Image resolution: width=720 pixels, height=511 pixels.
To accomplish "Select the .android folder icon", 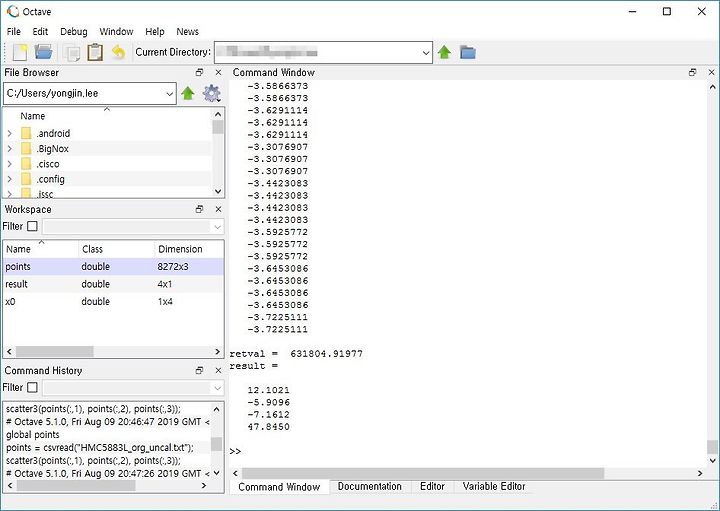I will tap(26, 134).
